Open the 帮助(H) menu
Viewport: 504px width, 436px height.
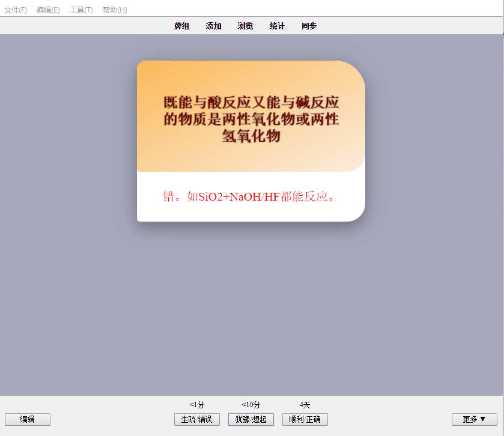click(115, 10)
